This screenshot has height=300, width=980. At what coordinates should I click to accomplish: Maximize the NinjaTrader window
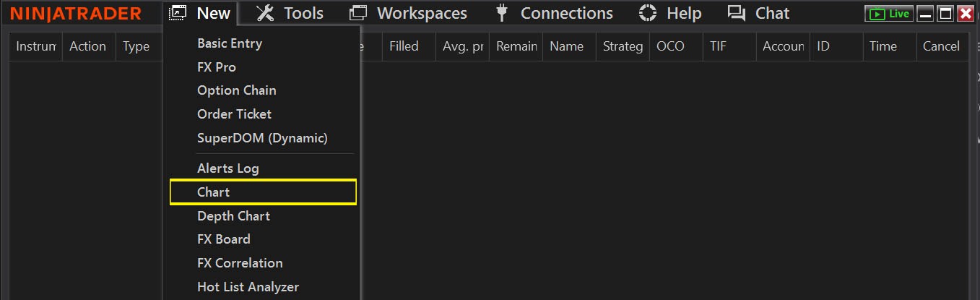click(x=945, y=14)
